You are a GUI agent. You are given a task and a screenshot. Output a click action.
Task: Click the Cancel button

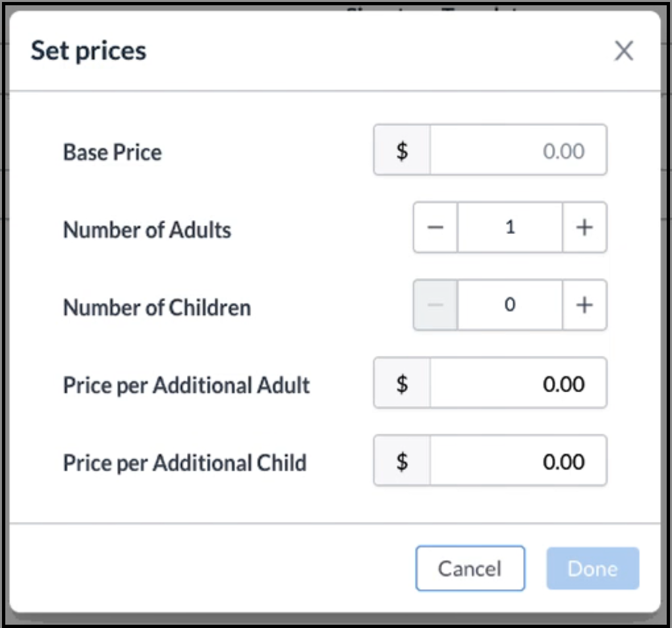tap(470, 568)
